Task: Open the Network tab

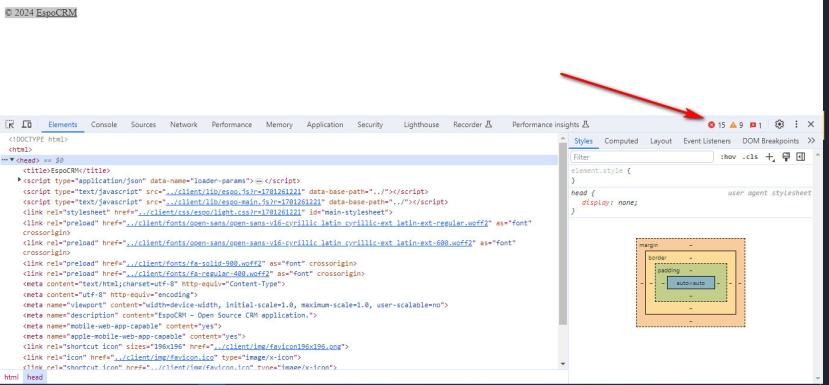Action: tap(183, 125)
